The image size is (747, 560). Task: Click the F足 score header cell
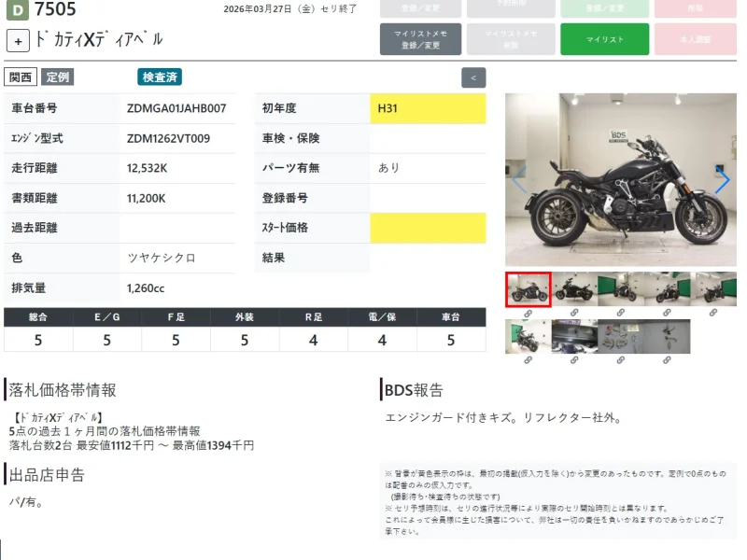176,317
